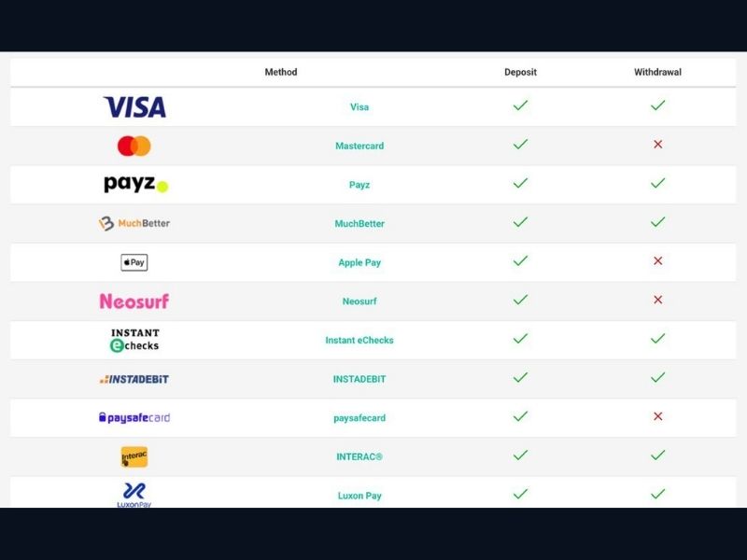Click Visa's green deposit checkmark
The height and width of the screenshot is (560, 747).
(x=520, y=105)
